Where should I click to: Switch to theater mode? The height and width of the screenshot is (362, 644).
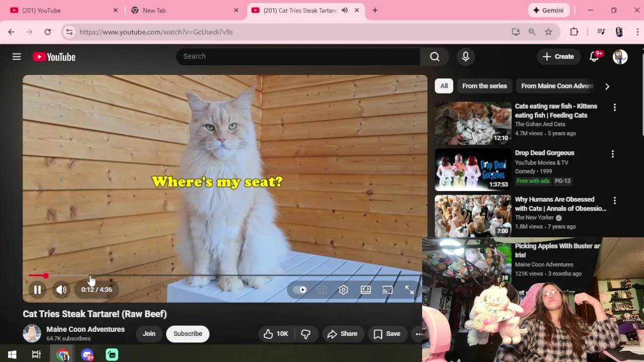tap(366, 290)
